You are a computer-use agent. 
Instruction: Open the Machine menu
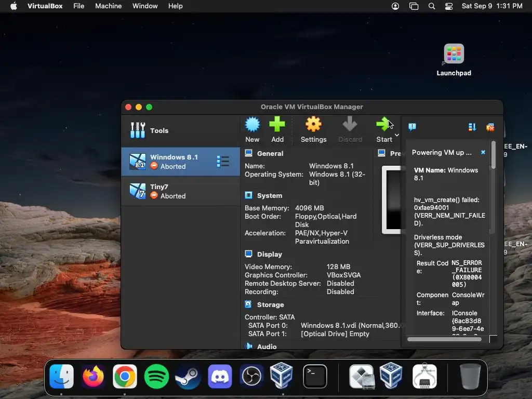coord(108,6)
